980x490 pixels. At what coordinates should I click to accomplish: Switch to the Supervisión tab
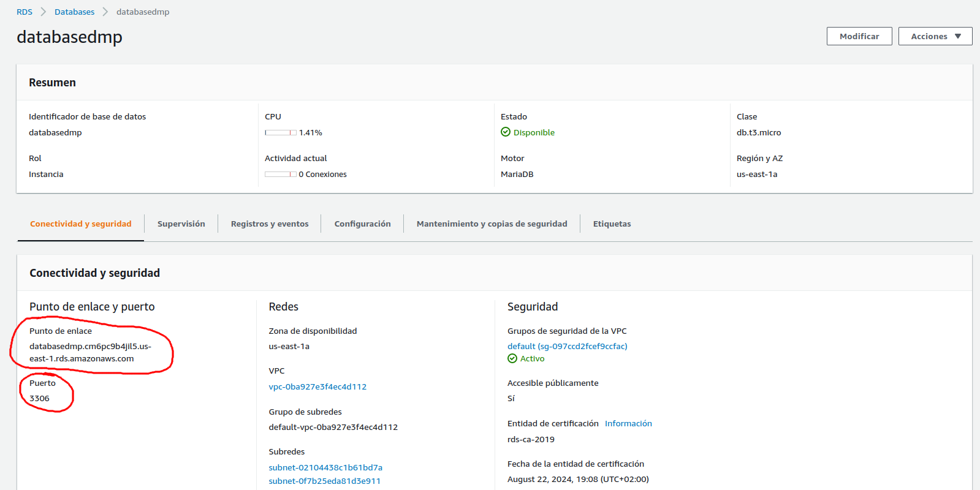point(181,224)
